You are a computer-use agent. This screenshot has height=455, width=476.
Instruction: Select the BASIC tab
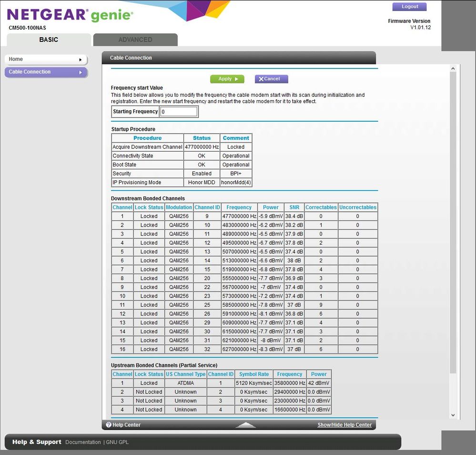[x=49, y=40]
